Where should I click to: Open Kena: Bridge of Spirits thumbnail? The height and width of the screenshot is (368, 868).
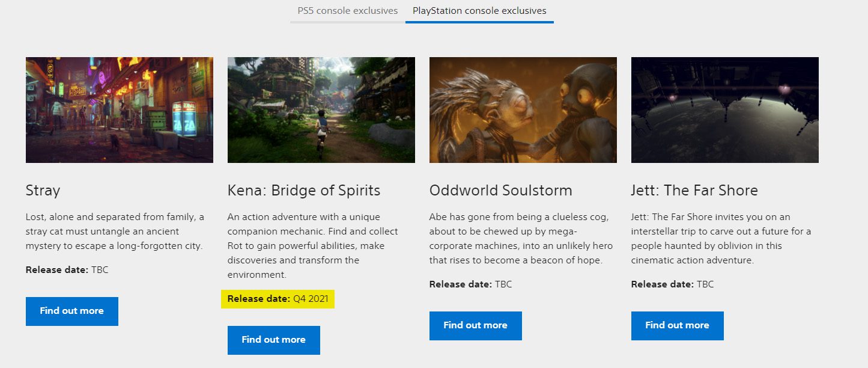[321, 110]
